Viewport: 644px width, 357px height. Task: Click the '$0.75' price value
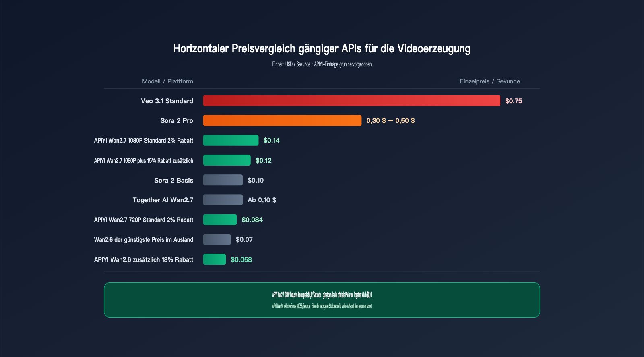point(514,101)
